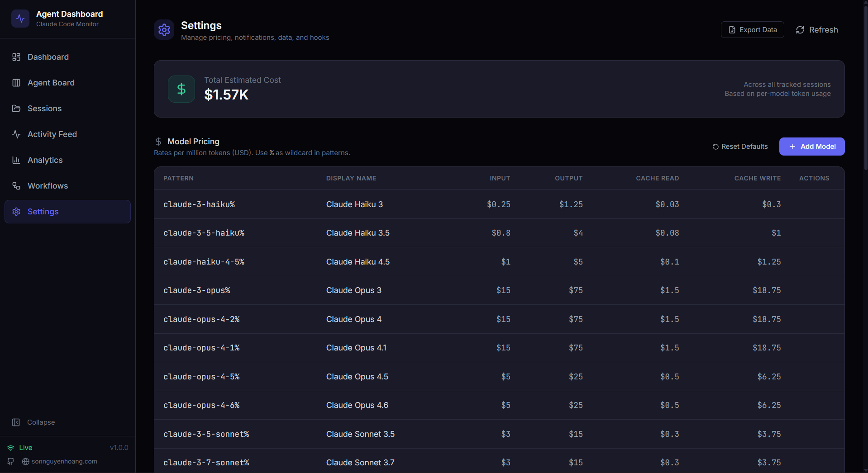The height and width of the screenshot is (473, 868).
Task: Click the Claude Sonnet 3.5 display name
Action: click(x=360, y=434)
